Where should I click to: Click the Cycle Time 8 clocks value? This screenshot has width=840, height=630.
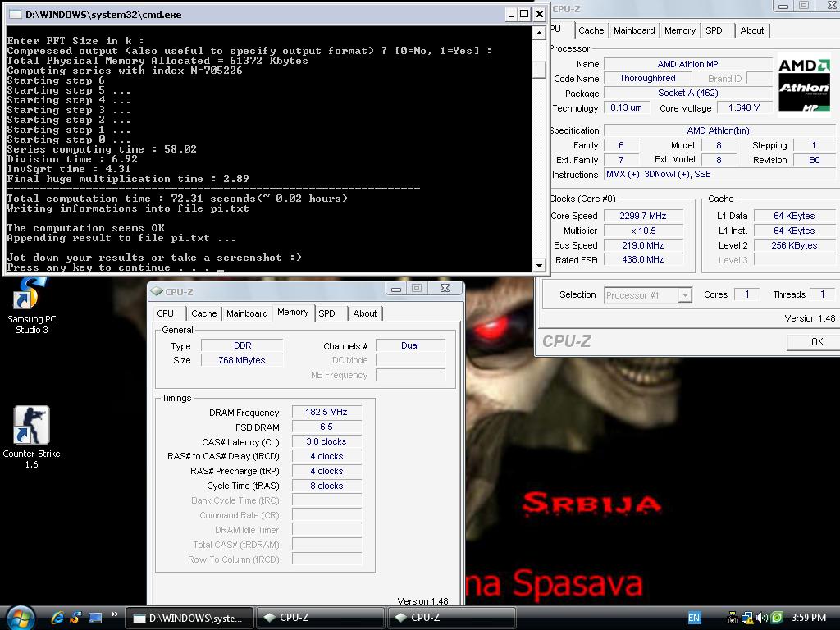[x=326, y=486]
